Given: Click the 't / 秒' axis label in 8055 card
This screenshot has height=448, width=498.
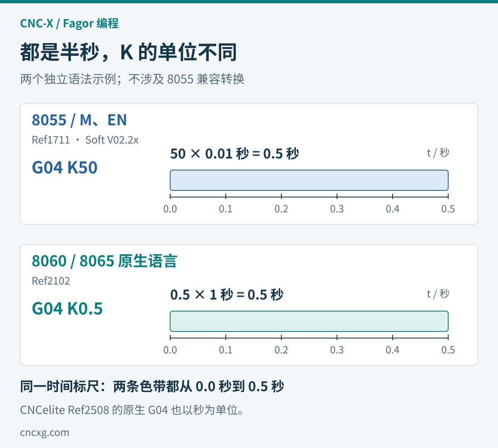Looking at the screenshot, I should [x=438, y=153].
